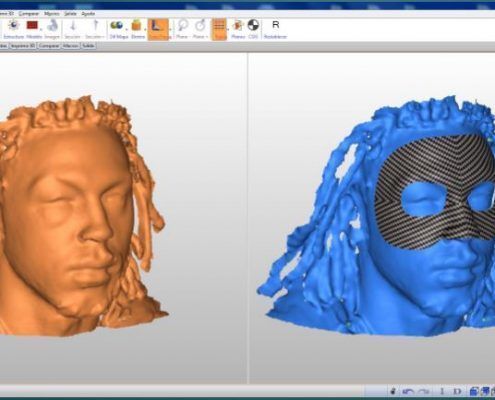The width and height of the screenshot is (495, 400).
Task: Open dropdown arrow beside red model icon
Action: pos(41,29)
